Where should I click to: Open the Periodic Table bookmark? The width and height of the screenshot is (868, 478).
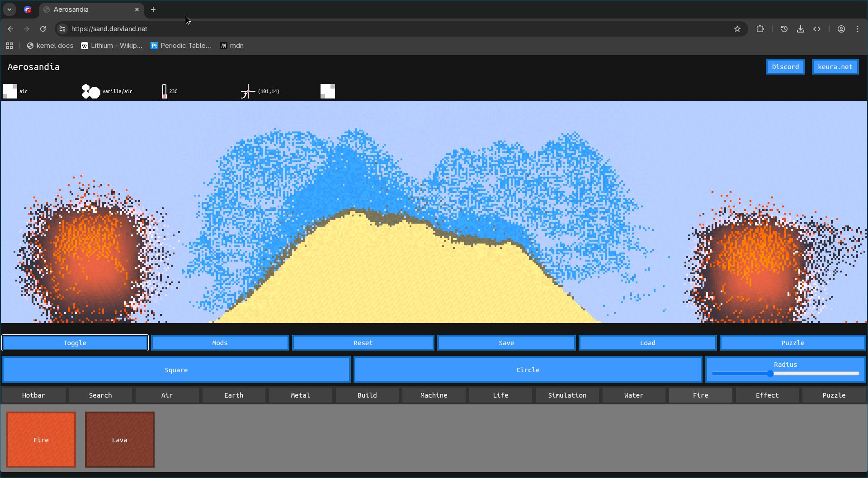tap(181, 46)
